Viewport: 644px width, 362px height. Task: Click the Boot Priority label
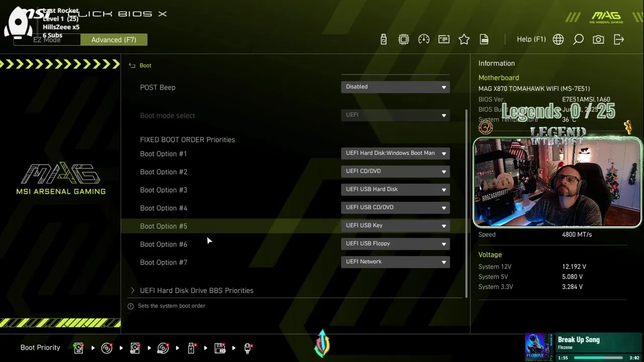coord(40,347)
